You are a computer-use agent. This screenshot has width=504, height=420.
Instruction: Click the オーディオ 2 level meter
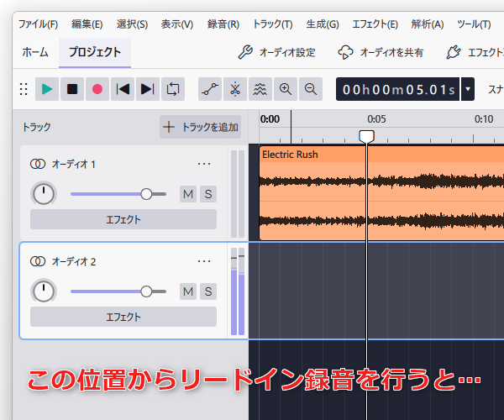point(238,291)
